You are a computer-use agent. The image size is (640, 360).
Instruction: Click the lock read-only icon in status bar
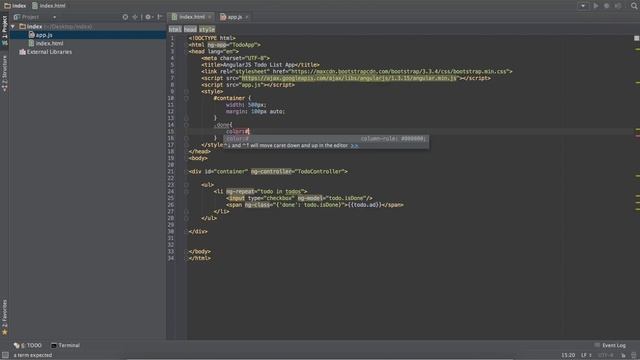pyautogui.click(x=623, y=355)
